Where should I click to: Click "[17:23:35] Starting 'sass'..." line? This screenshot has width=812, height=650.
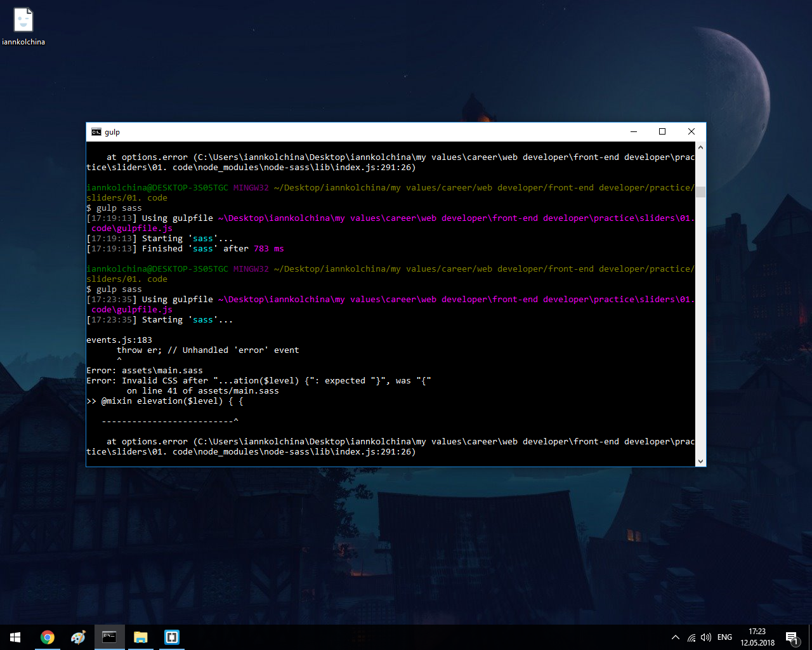click(x=160, y=320)
